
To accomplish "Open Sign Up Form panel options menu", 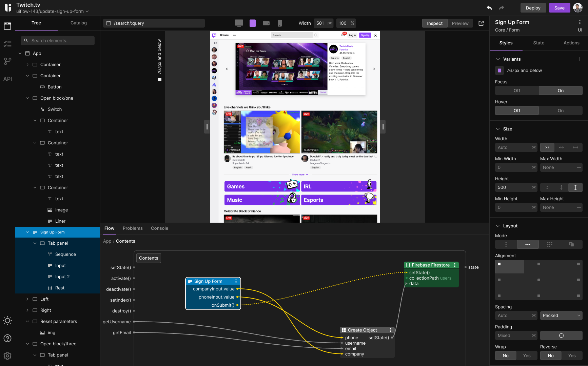I will (580, 22).
